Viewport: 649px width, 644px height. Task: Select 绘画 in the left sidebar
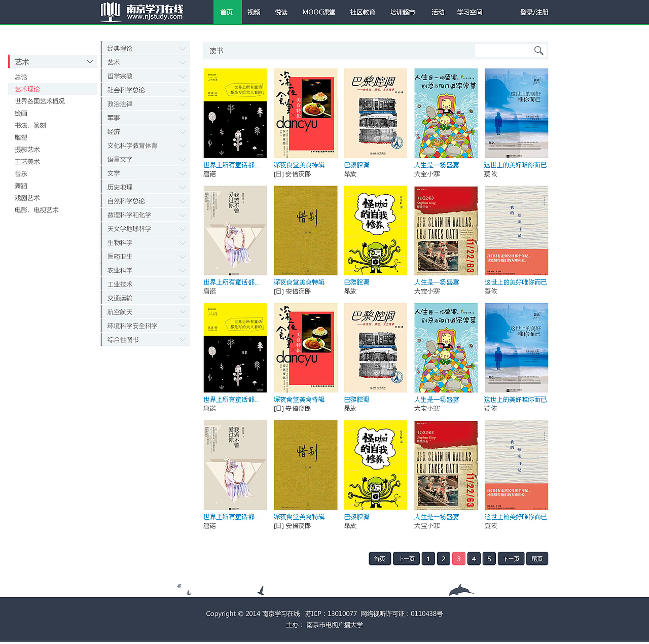coord(21,113)
